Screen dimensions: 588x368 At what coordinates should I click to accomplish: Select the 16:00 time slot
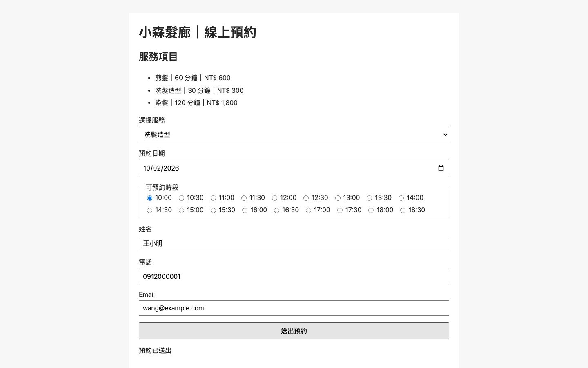pos(245,210)
